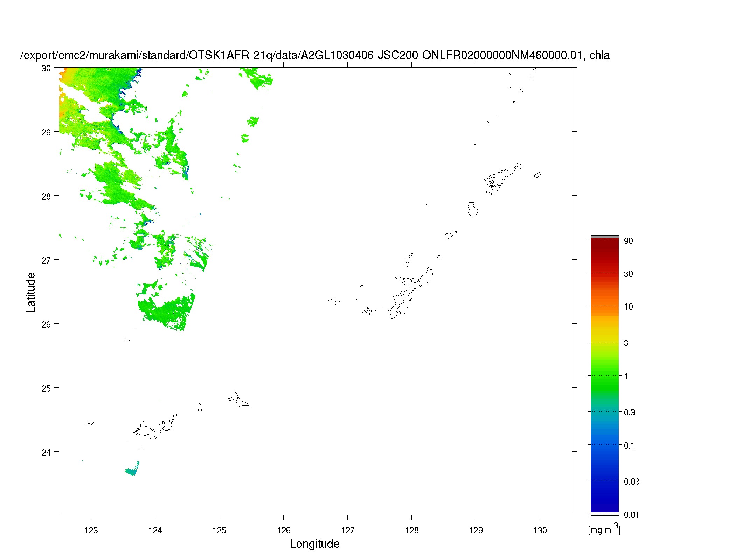Click longitude tick label 128

412,530
